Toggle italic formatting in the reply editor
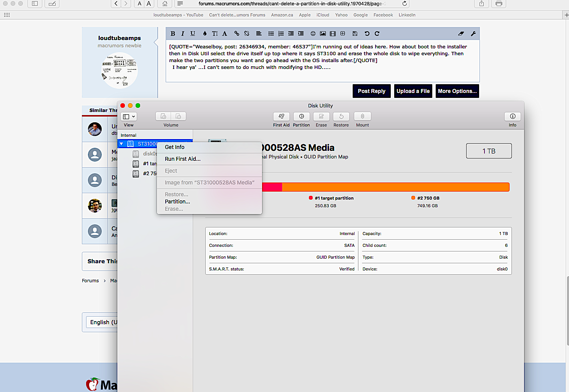 coord(183,34)
